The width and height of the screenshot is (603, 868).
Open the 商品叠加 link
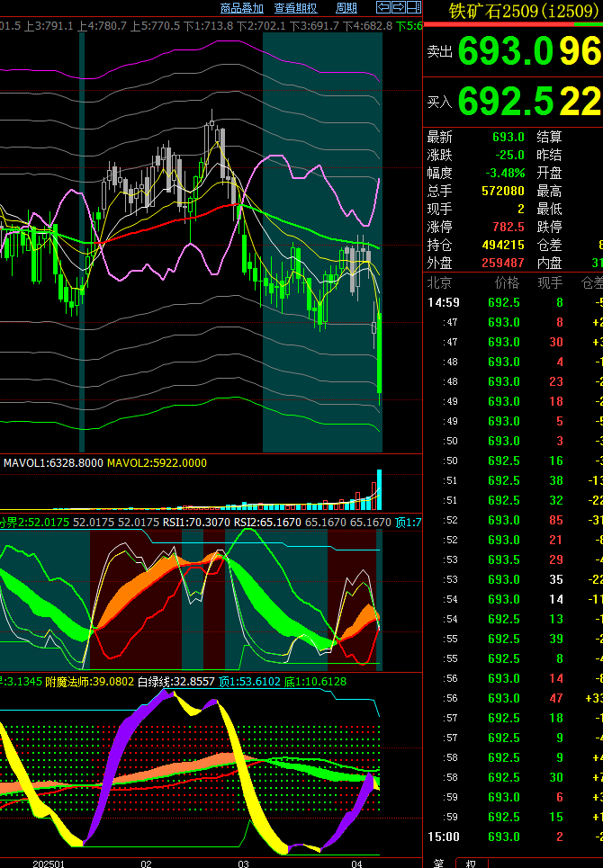tap(241, 8)
